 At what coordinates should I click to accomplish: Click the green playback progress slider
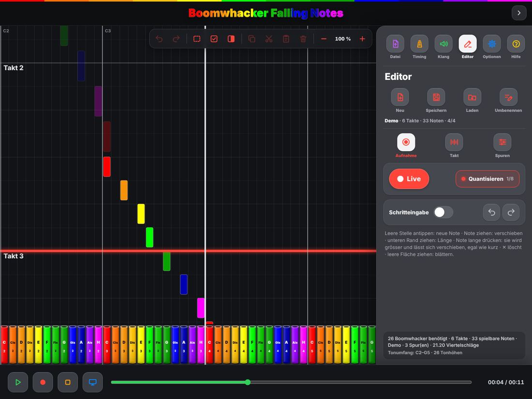tap(291, 383)
